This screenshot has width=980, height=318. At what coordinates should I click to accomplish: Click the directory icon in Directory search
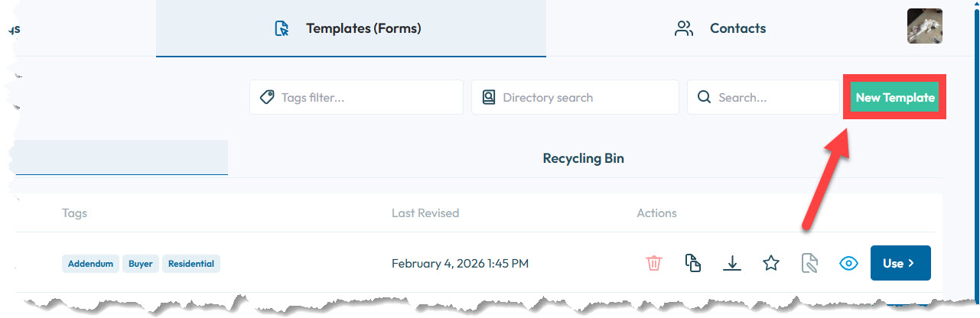[489, 98]
